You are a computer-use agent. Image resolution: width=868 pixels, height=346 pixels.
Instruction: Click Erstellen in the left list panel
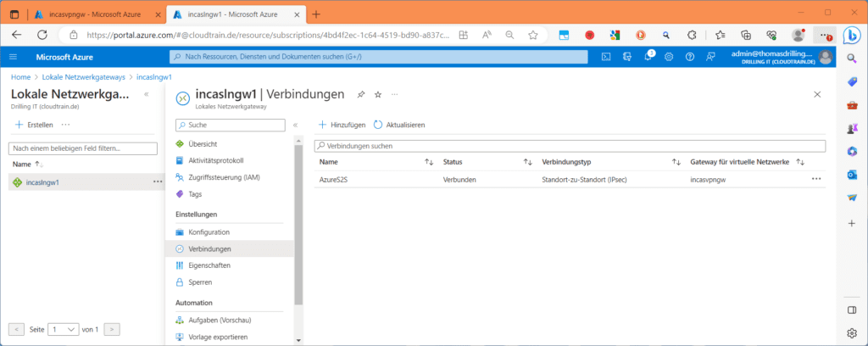point(34,126)
